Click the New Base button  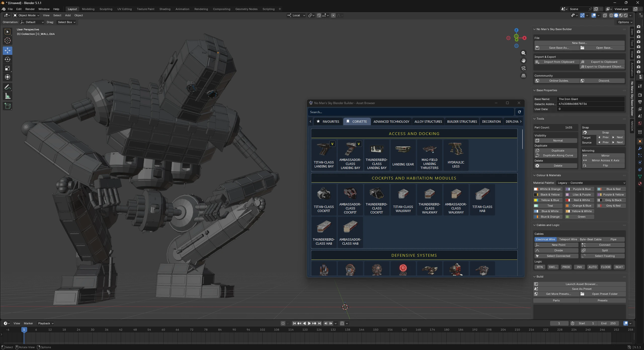[579, 43]
